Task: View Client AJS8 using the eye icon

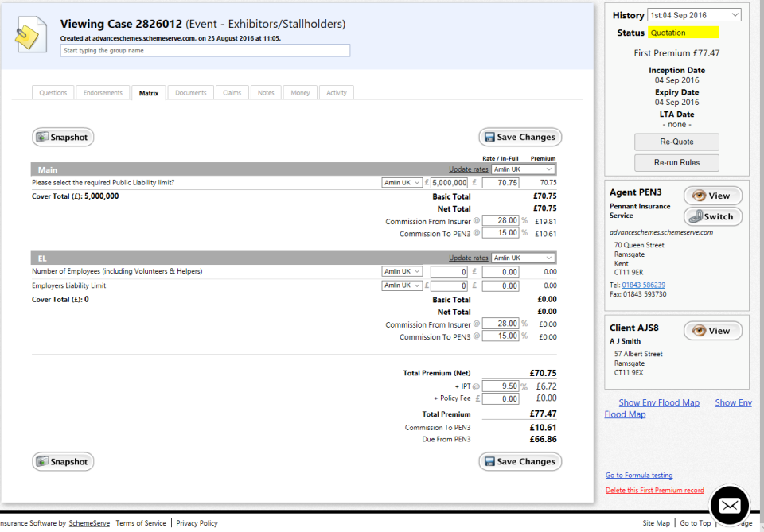Action: pos(700,330)
